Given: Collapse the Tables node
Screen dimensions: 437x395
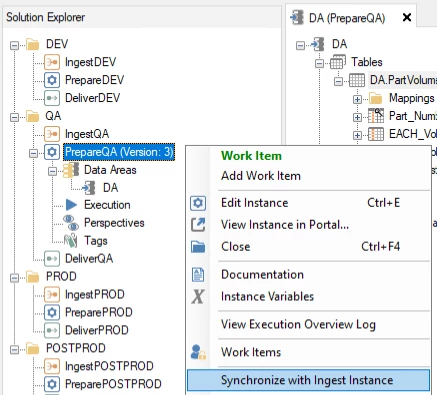Looking at the screenshot, I should click(319, 63).
